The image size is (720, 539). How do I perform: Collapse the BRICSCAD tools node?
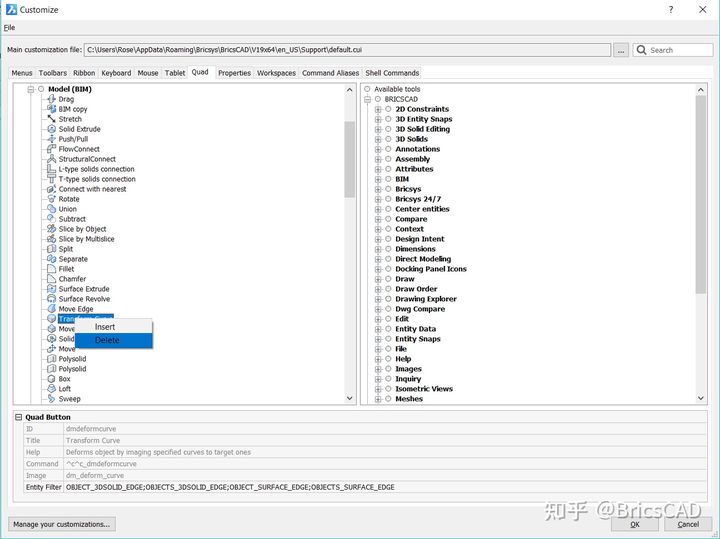pyautogui.click(x=367, y=99)
